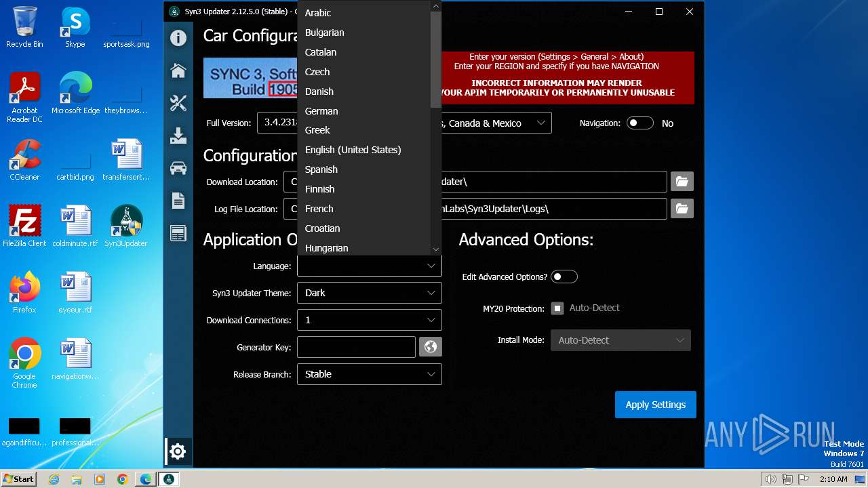The height and width of the screenshot is (488, 868).
Task: Browse folder for Download Location
Action: (x=682, y=182)
